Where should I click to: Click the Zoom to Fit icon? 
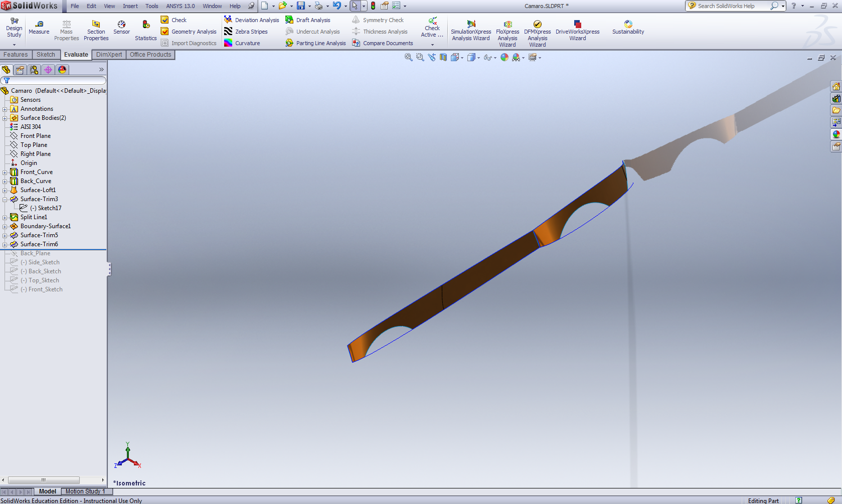point(408,58)
